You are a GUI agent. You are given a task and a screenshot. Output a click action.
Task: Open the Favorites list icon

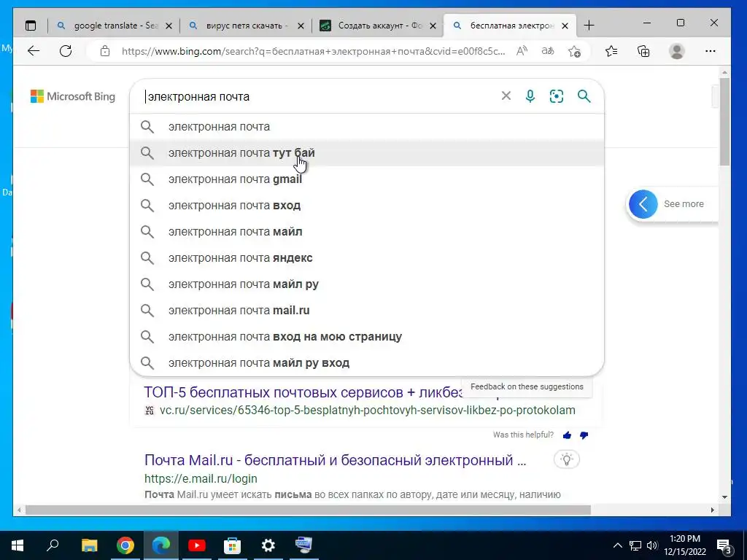pyautogui.click(x=611, y=51)
